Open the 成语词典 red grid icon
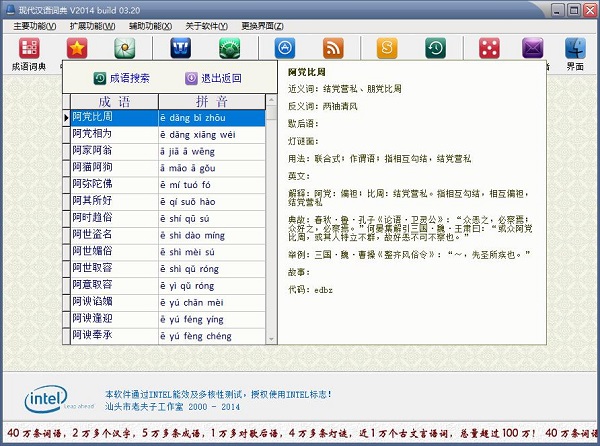The image size is (600, 446). click(28, 48)
